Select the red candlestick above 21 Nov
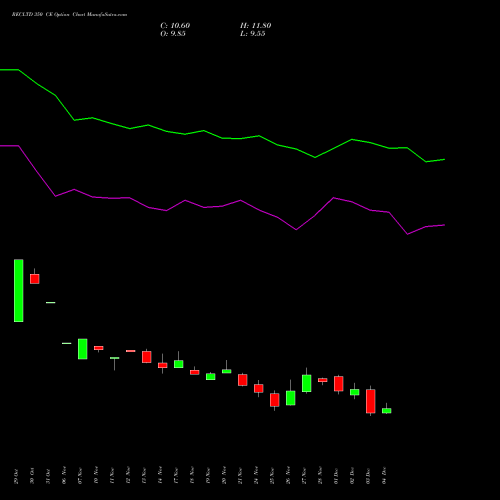 (243, 380)
